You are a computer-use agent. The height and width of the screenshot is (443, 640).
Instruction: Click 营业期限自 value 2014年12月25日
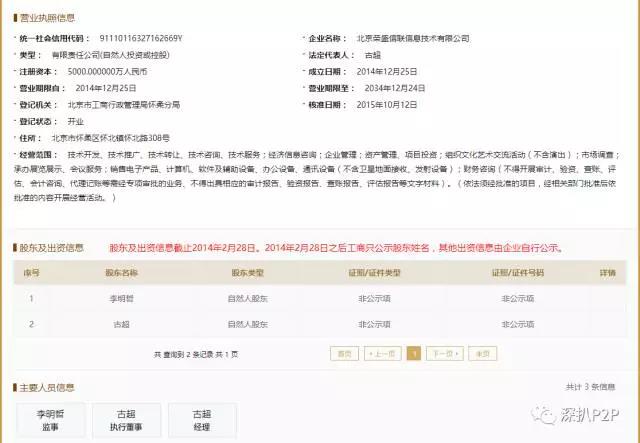tap(106, 88)
